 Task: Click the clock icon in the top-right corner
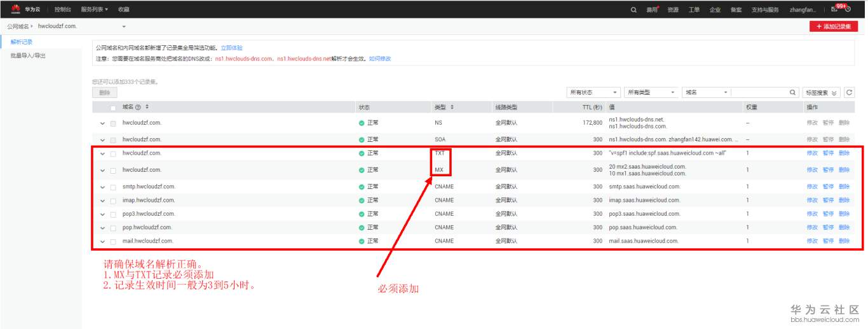coord(848,10)
